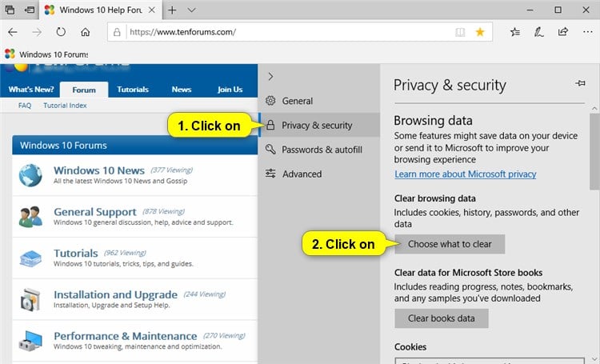Click the tabs you've set aside icon

pos(10,10)
